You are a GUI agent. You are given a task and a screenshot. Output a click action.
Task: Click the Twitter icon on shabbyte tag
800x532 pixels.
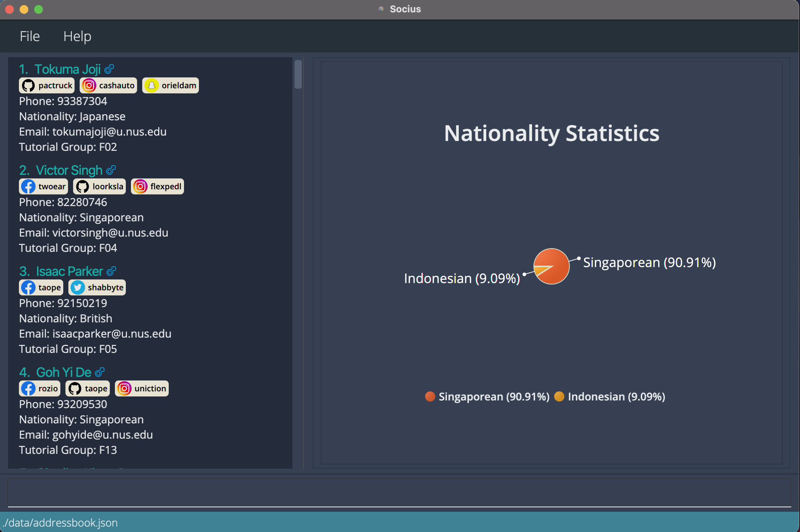[x=78, y=287]
